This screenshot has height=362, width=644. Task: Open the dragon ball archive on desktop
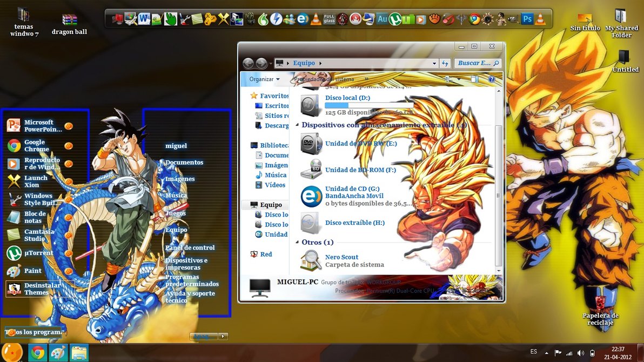click(x=69, y=24)
